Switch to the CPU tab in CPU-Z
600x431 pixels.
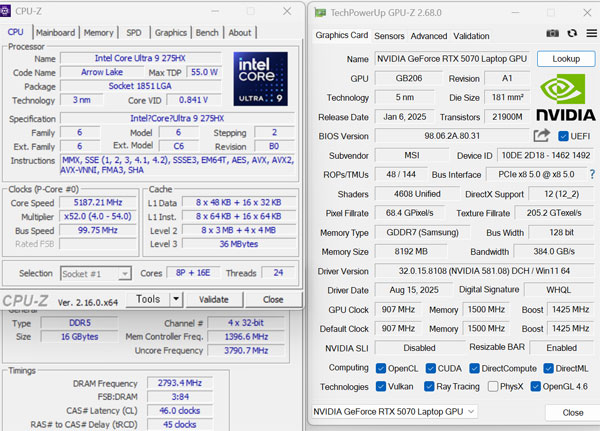coord(16,32)
